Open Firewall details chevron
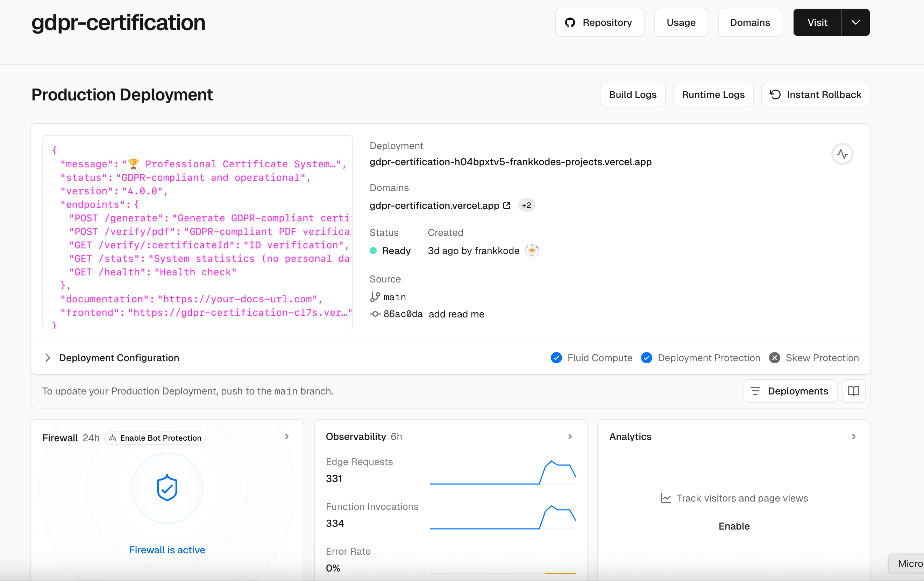924x581 pixels. [x=287, y=436]
